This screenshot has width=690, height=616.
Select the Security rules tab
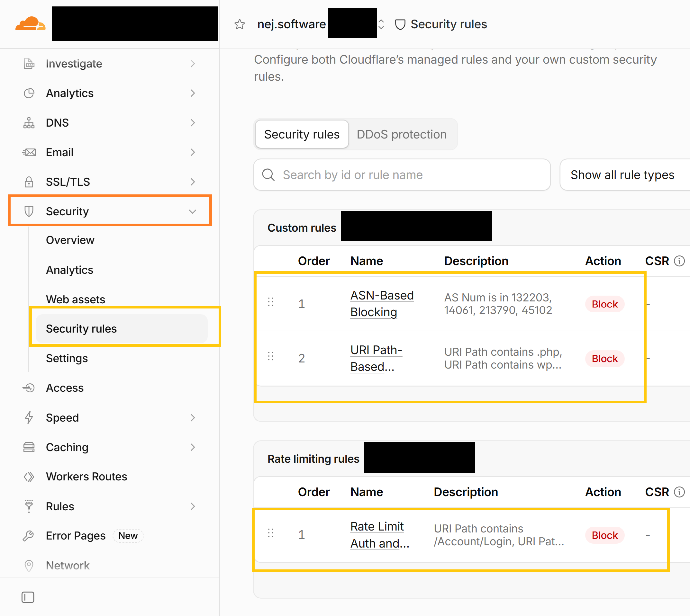(302, 134)
